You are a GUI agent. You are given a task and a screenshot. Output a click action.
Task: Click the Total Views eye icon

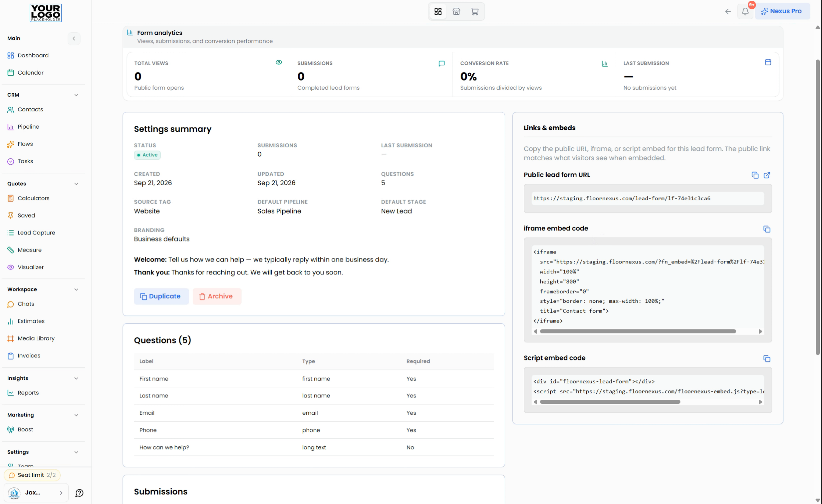[279, 62]
